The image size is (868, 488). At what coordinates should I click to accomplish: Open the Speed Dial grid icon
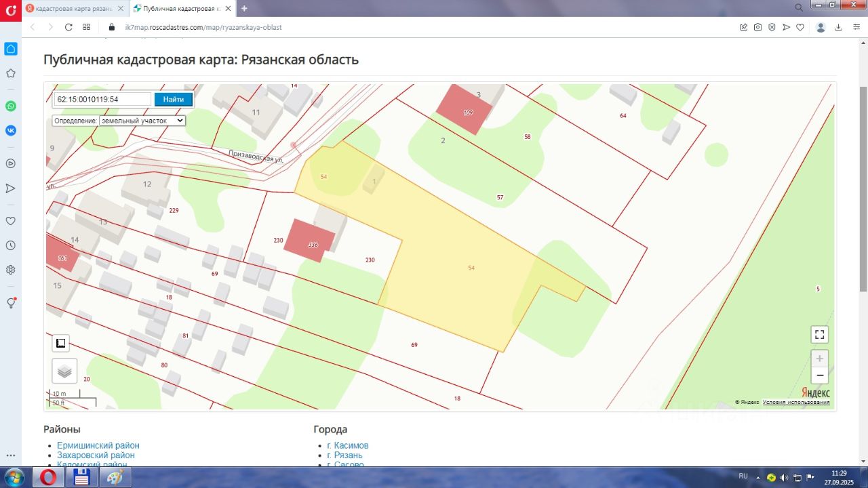tap(87, 27)
